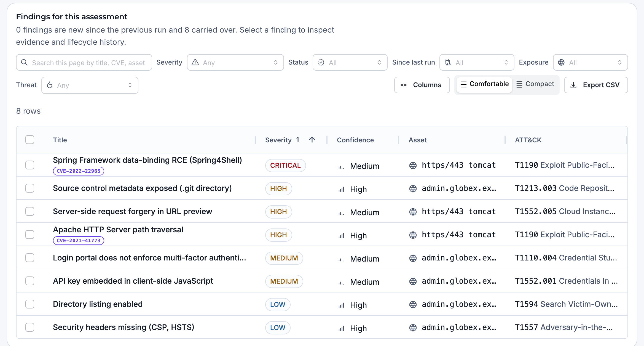
Task: Check the Apache HTTP Server path traversal row
Action: [x=30, y=235]
